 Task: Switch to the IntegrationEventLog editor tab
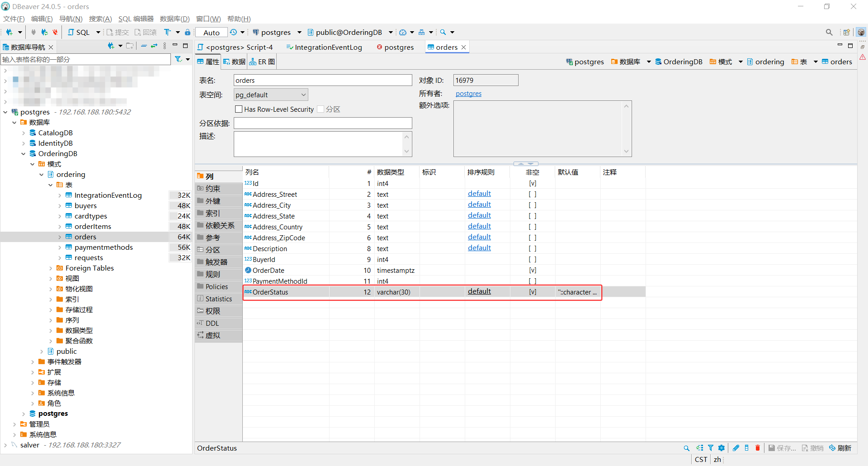[324, 47]
